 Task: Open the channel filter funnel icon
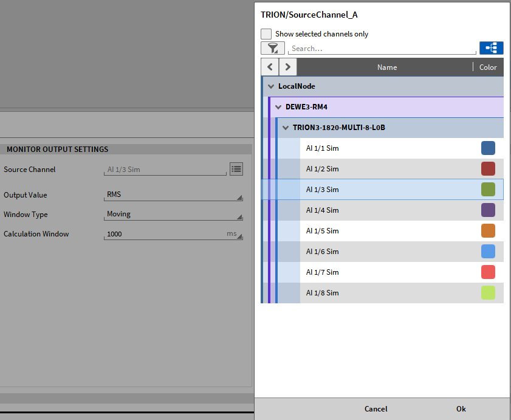[272, 49]
